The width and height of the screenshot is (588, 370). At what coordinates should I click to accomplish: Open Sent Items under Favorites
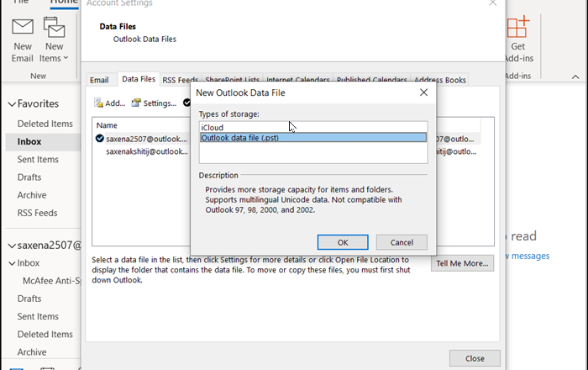pos(38,160)
